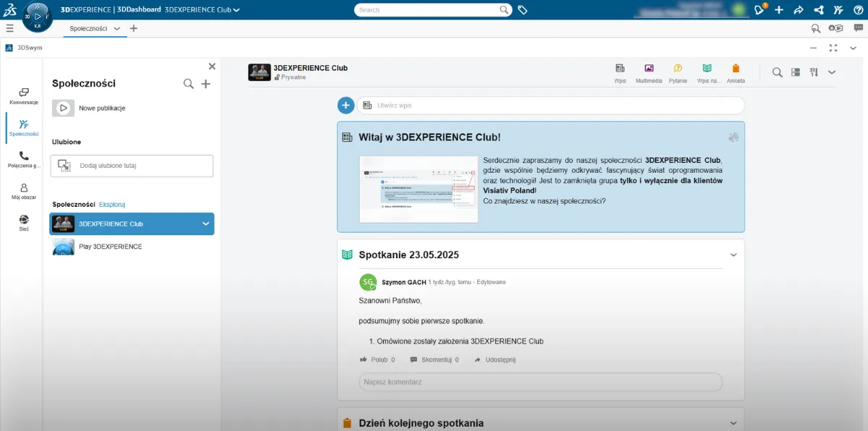Click the 3DS logo in top-left corner
This screenshot has width=868, height=431.
click(10, 10)
